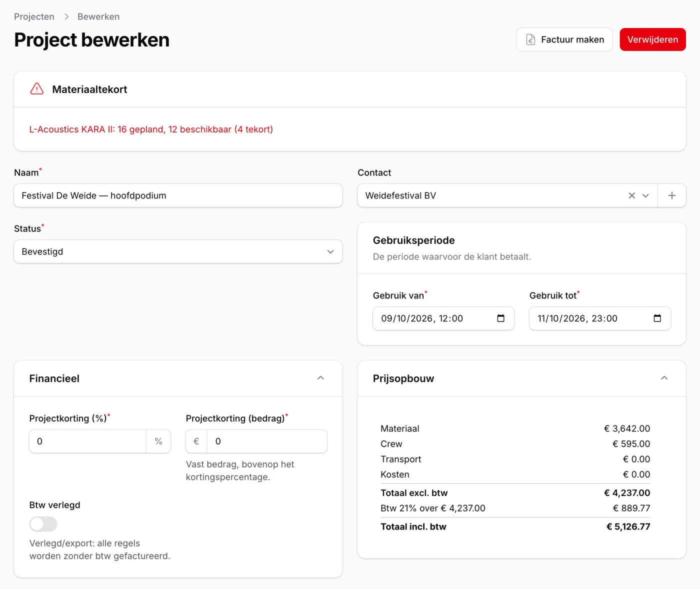Click 'De periode waarvoor de klant betaalt.' text

point(452,256)
